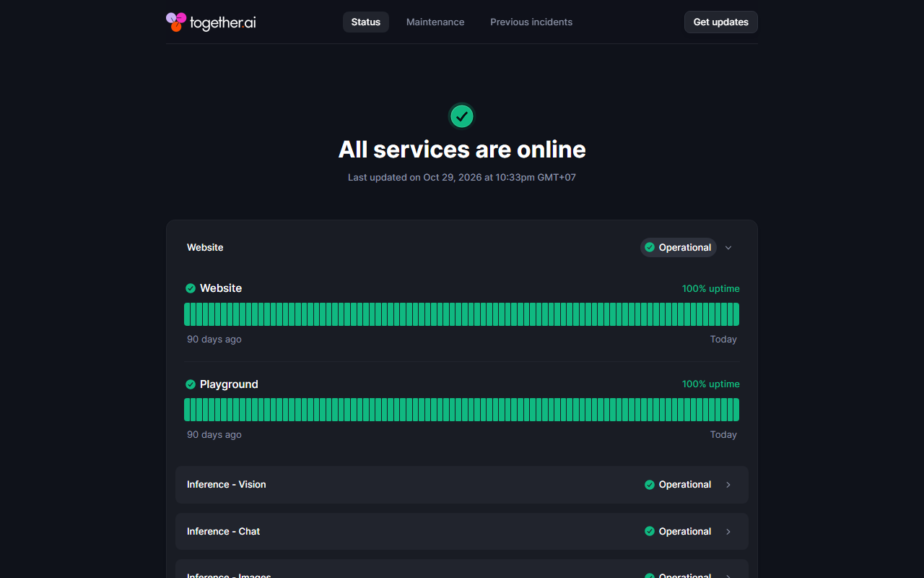The image size is (924, 578).
Task: Click the Website 100% uptime text
Action: coord(711,288)
